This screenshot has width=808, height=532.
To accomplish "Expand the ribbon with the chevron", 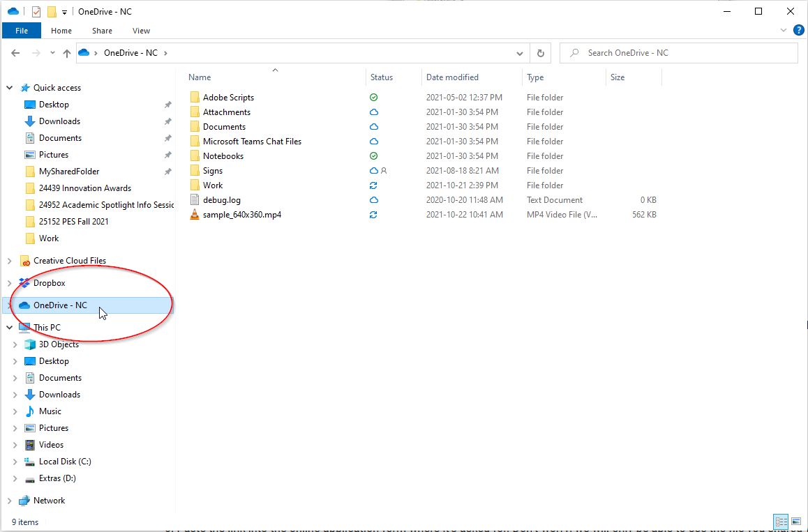I will click(x=784, y=31).
